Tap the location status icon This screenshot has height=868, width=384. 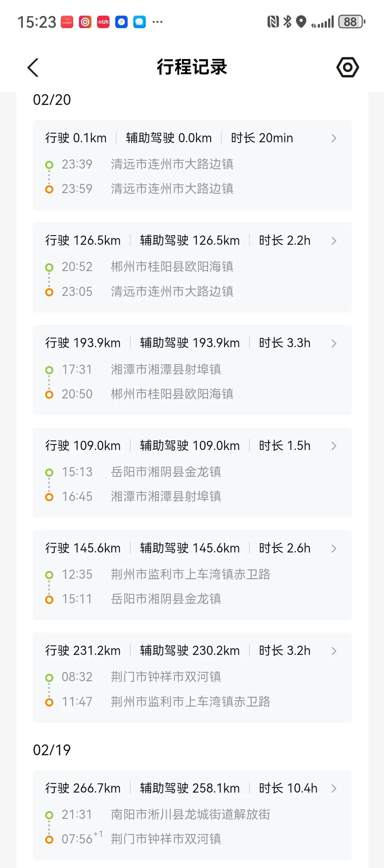coord(301,22)
